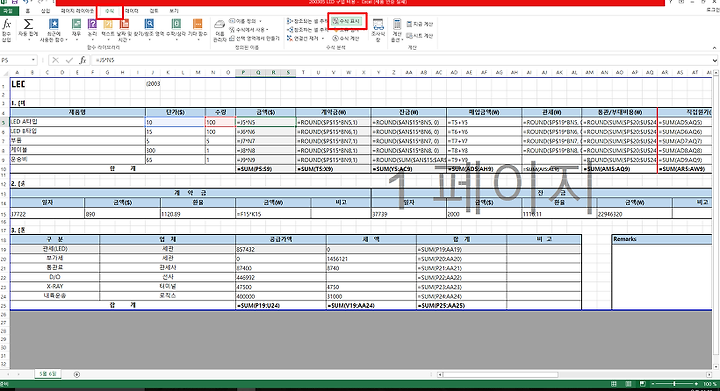Switch to the Insert (삽입) tab
The height and width of the screenshot is (391, 720).
[x=45, y=11]
